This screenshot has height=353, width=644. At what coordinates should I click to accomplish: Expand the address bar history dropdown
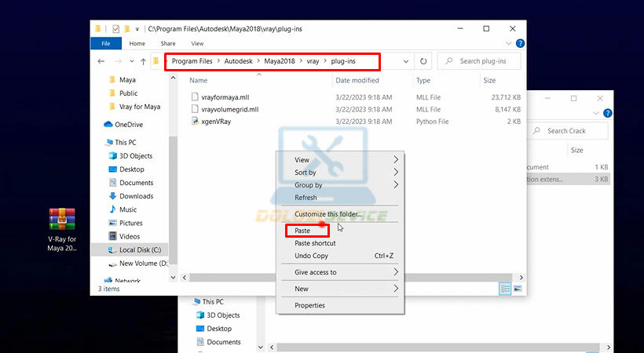click(x=406, y=61)
